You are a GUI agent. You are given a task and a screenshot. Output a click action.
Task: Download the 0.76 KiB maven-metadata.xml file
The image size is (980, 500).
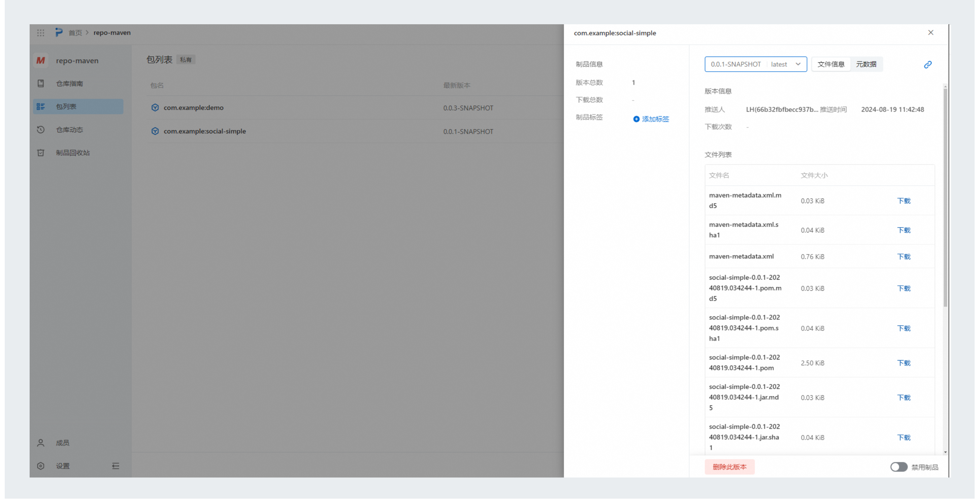904,257
